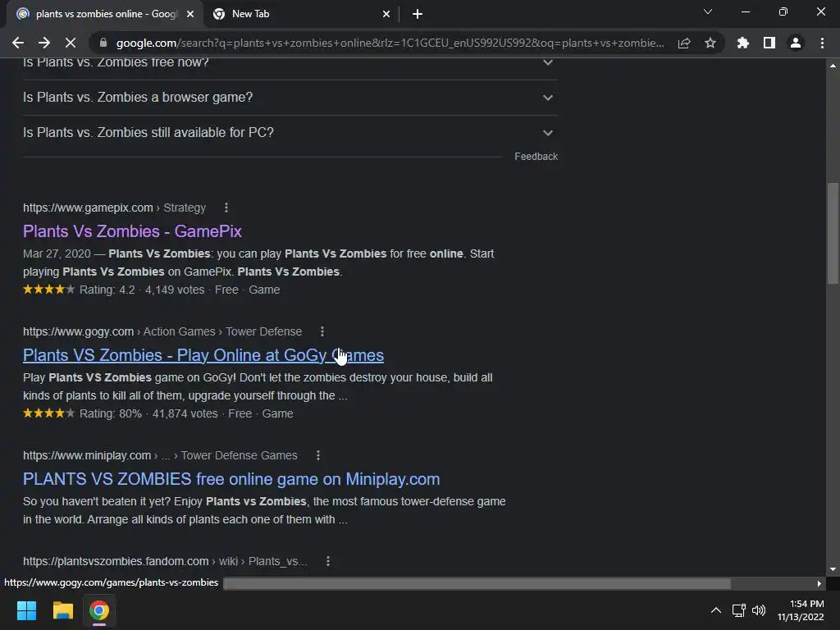Viewport: 840px width, 630px height.
Task: Open the Chrome three-dot menu
Action: coord(822,43)
